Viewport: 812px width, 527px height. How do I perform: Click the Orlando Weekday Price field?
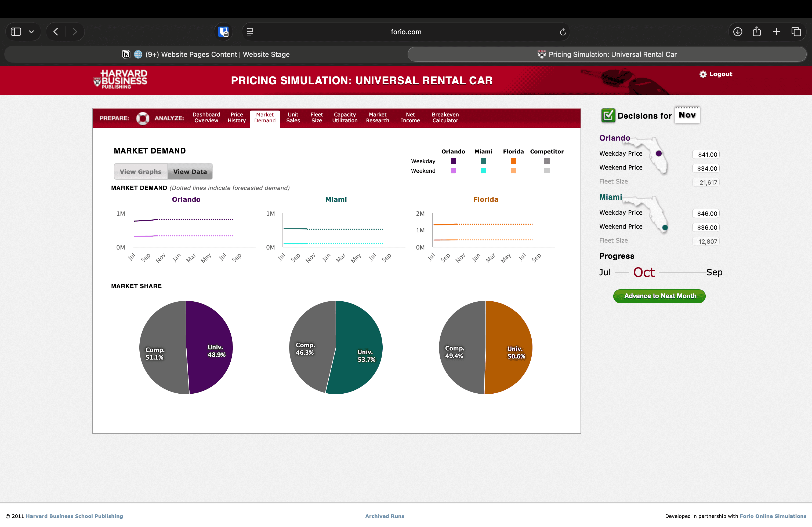706,154
